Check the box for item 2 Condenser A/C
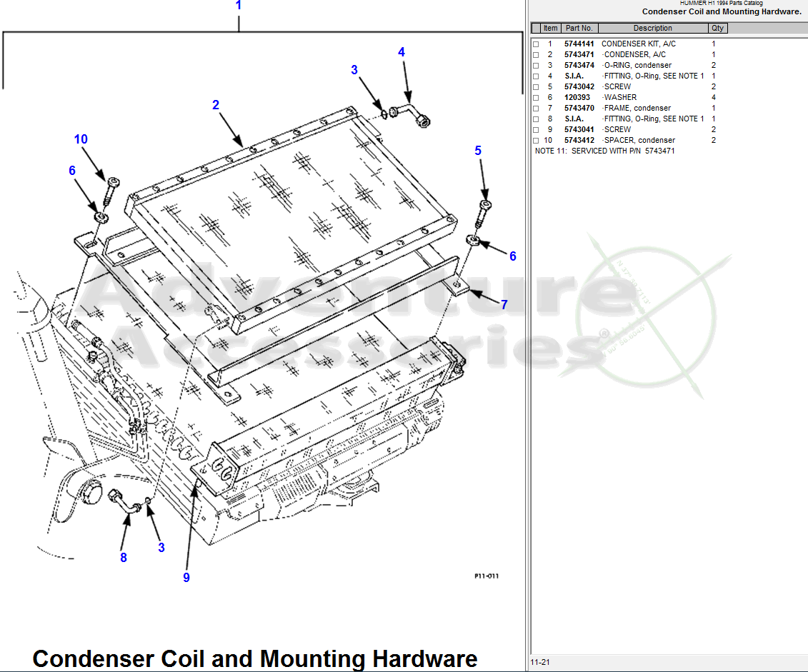 click(x=536, y=55)
